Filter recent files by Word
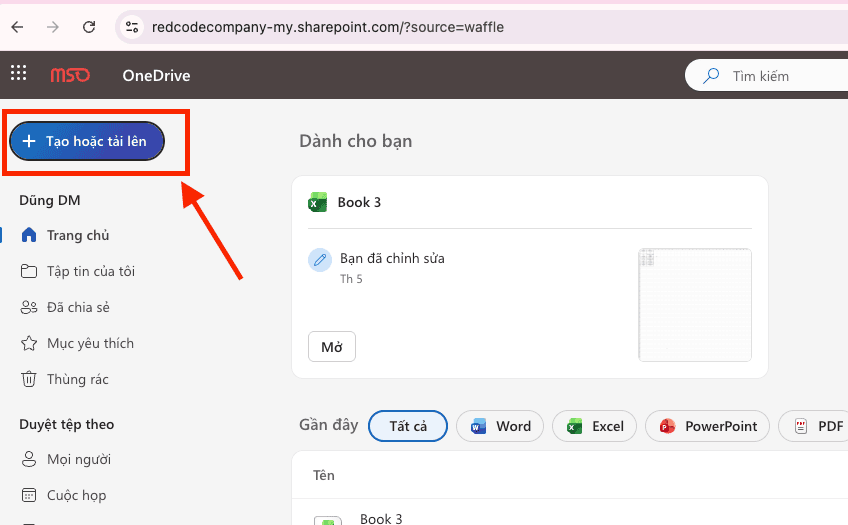The height and width of the screenshot is (525, 848). [x=500, y=426]
